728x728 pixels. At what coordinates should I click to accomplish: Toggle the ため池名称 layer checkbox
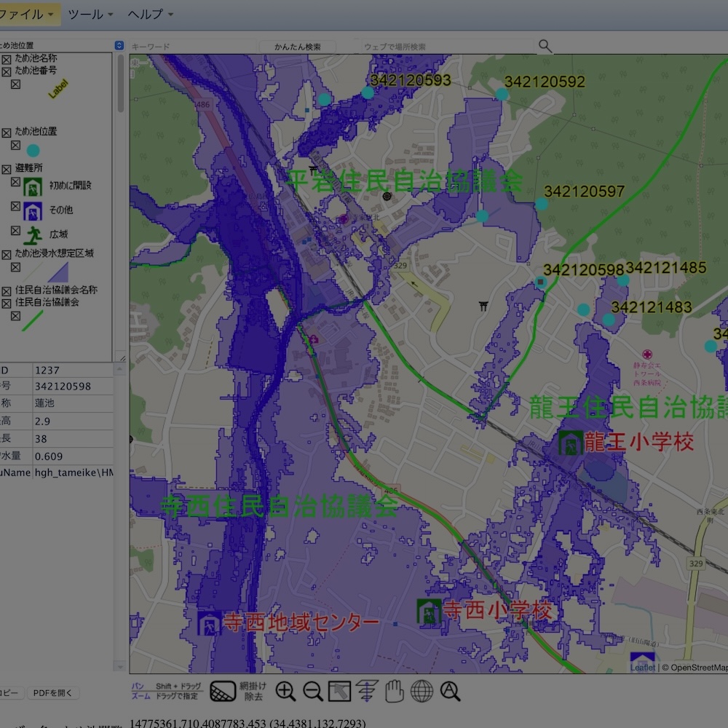(x=7, y=60)
